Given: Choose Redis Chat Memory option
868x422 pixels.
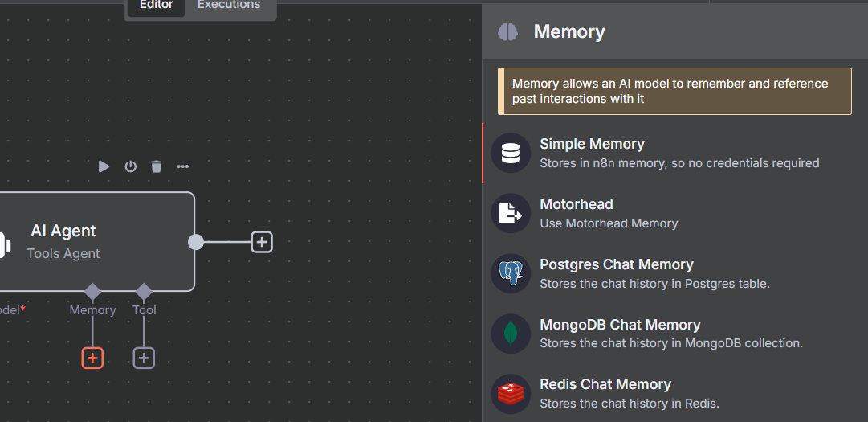Looking at the screenshot, I should pyautogui.click(x=674, y=394).
